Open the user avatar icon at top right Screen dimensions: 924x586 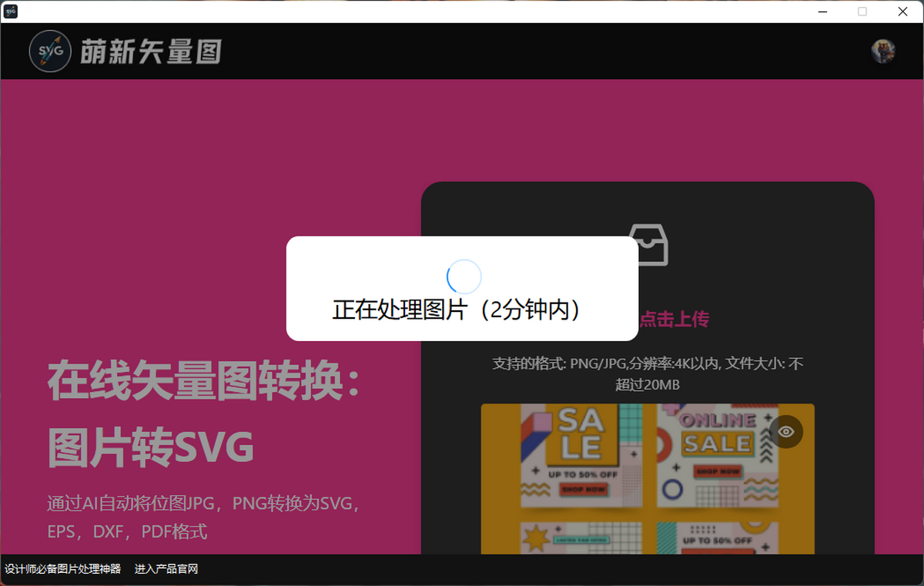[x=882, y=51]
